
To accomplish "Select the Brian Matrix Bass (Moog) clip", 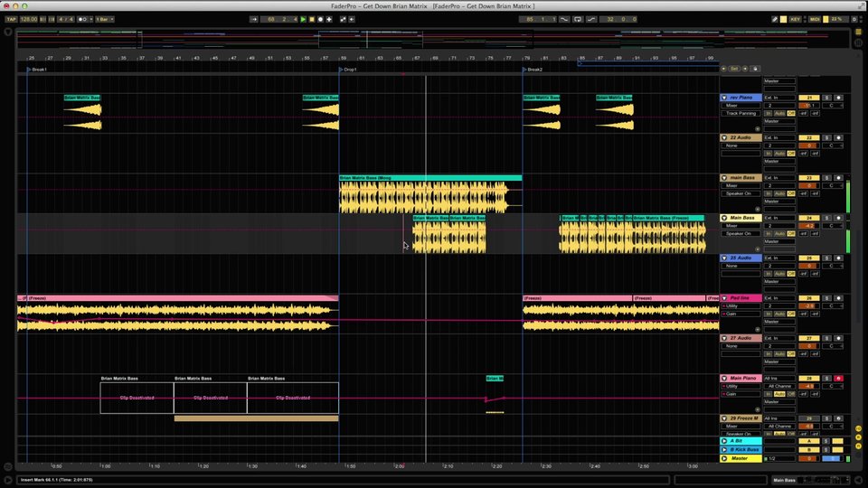I will 430,178.
